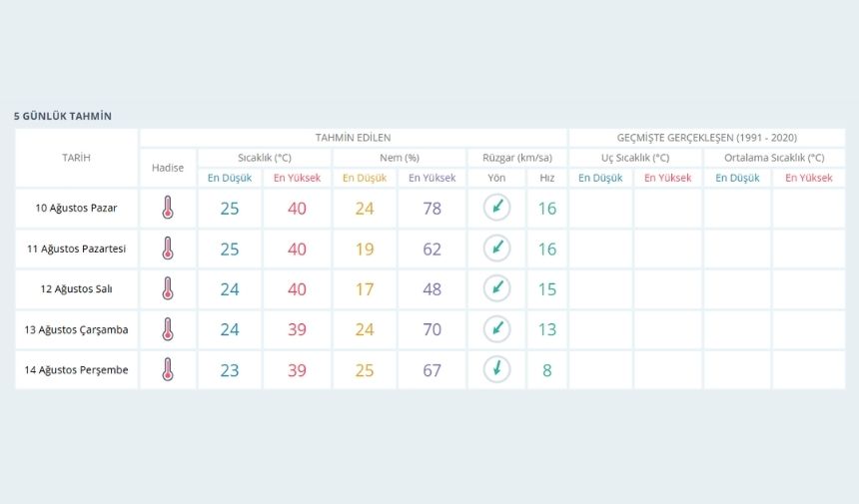Screen dimensions: 859x504
Task: Click the Sıcaklık (°C) column header
Action: [x=265, y=158]
